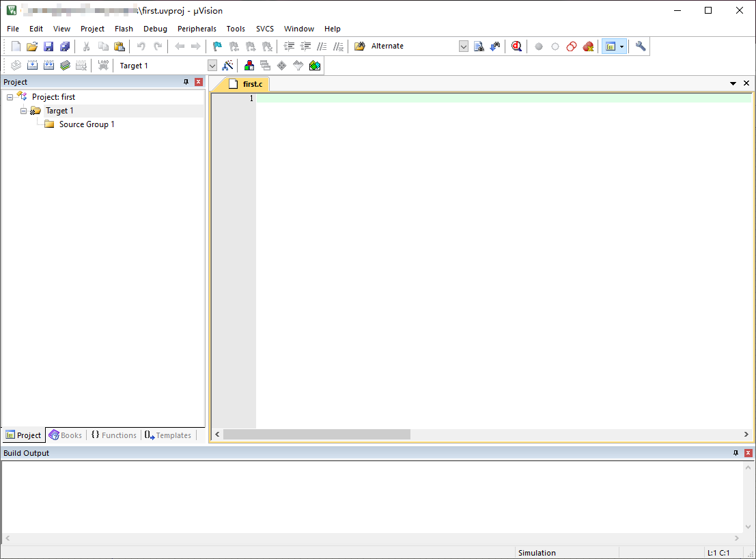
Task: Click the Cut scissors icon
Action: [86, 46]
